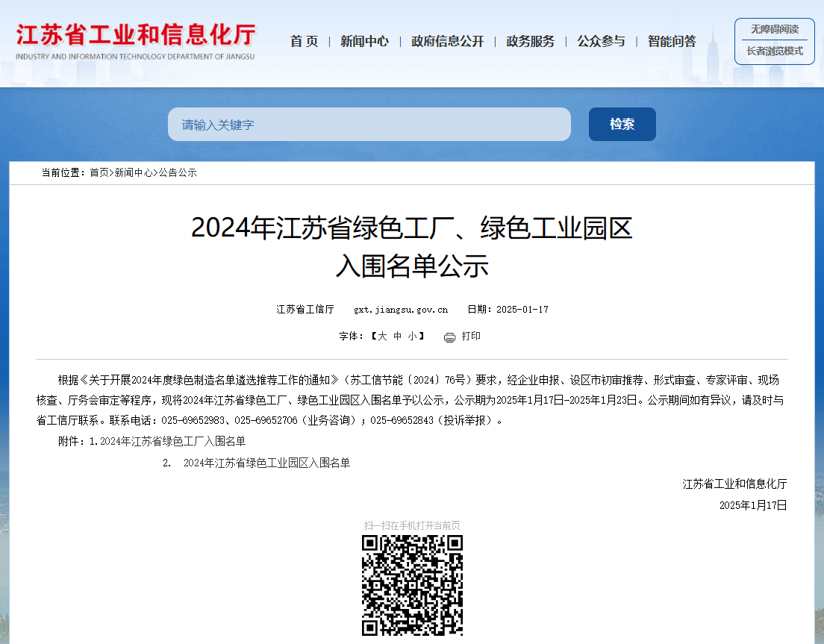Image resolution: width=824 pixels, height=644 pixels.
Task: Click the QR code image
Action: coord(412,585)
